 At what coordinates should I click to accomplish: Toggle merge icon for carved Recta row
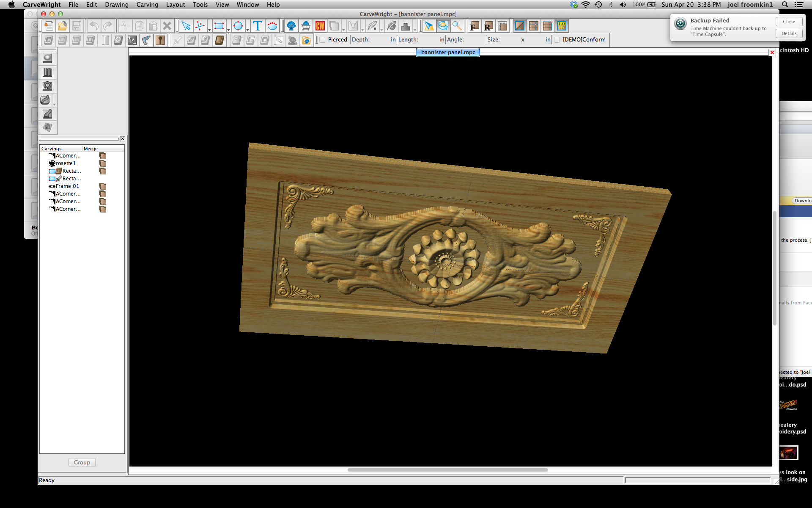click(x=103, y=171)
